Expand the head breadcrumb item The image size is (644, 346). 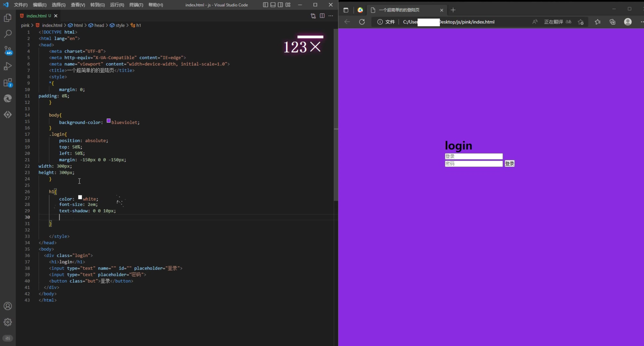pyautogui.click(x=96, y=25)
